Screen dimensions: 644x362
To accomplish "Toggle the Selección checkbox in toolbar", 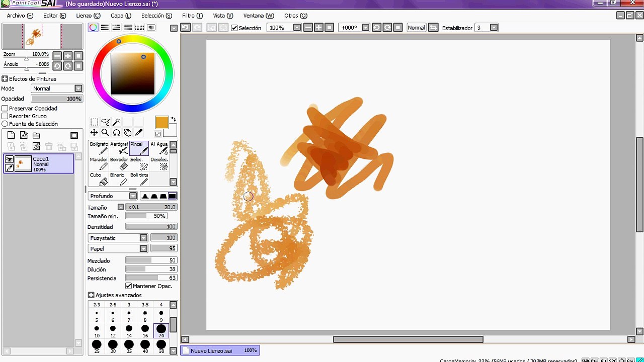I will click(234, 28).
